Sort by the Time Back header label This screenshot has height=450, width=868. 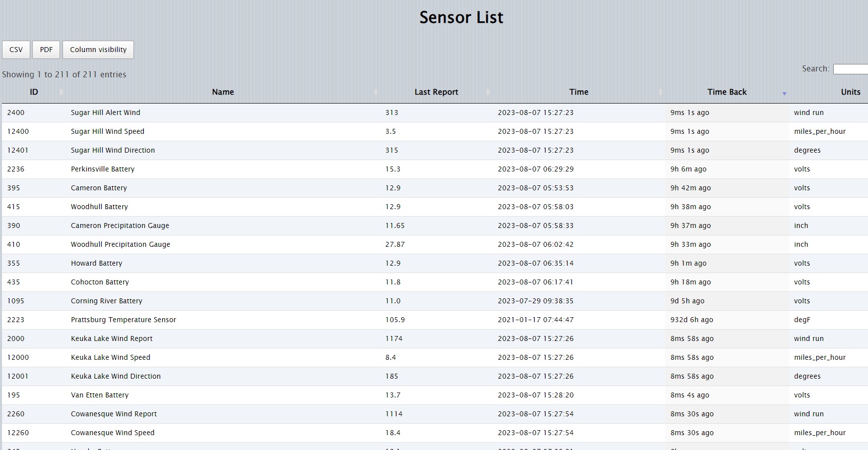point(727,92)
